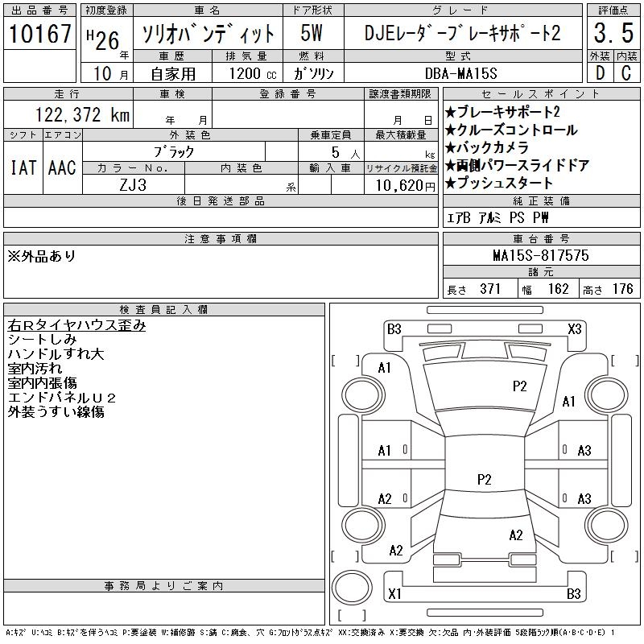This screenshot has width=644, height=644.
Task: Select the X3 mark on the diagram
Action: pyautogui.click(x=575, y=328)
